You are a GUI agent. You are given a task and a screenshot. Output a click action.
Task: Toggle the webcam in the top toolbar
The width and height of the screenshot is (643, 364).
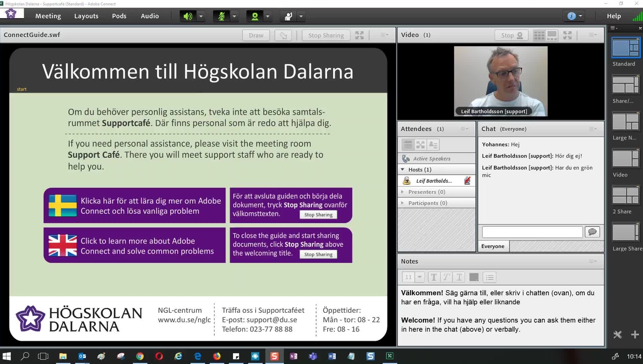click(255, 16)
